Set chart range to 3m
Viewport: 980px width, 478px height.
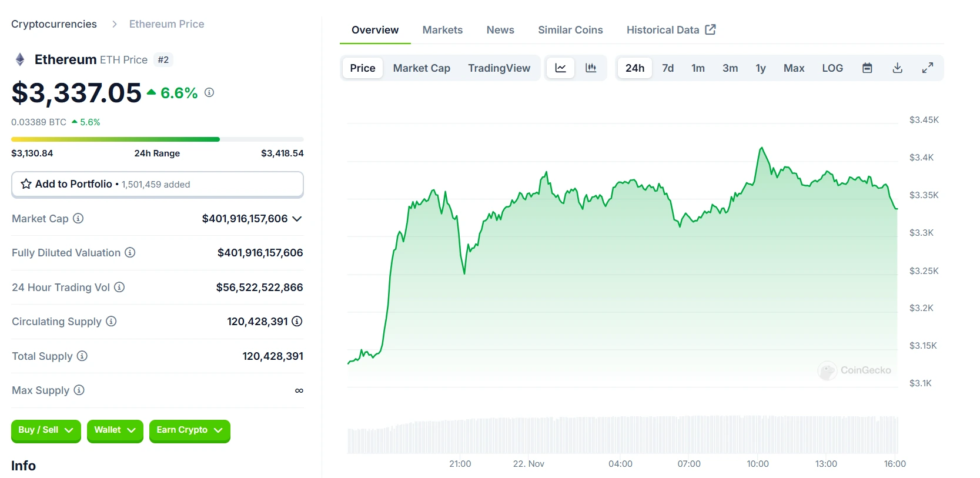pyautogui.click(x=730, y=68)
